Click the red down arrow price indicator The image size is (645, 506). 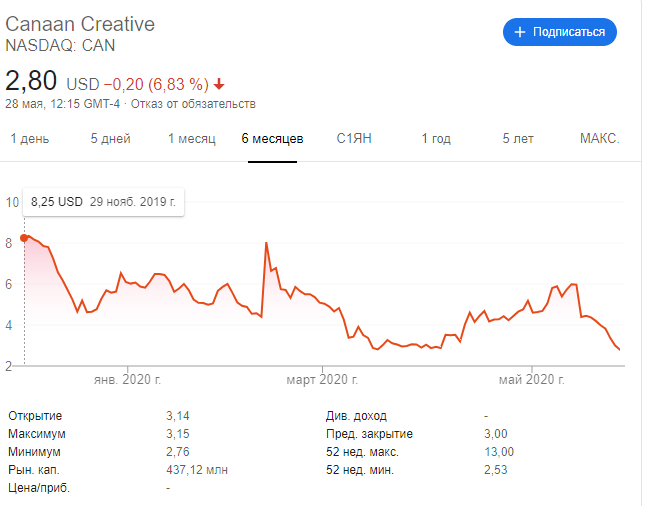click(219, 83)
